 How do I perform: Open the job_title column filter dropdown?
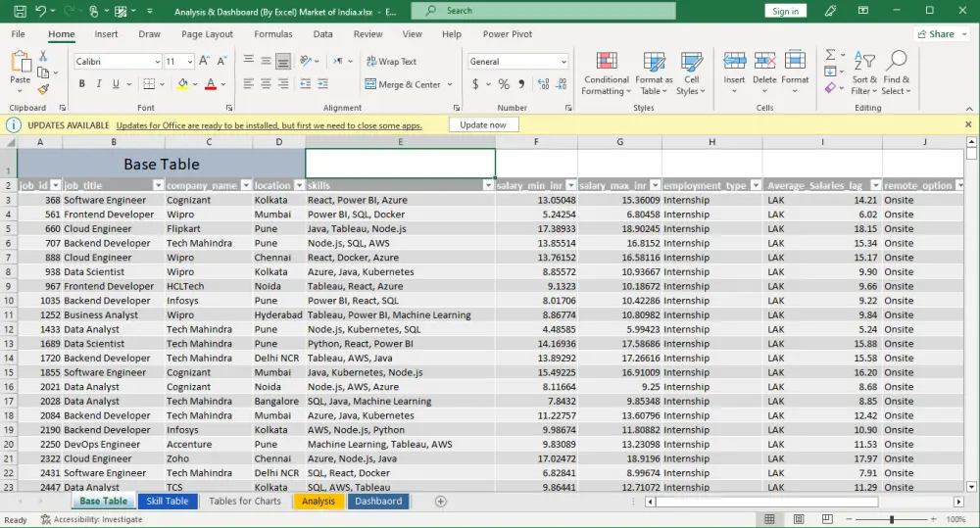tap(158, 185)
